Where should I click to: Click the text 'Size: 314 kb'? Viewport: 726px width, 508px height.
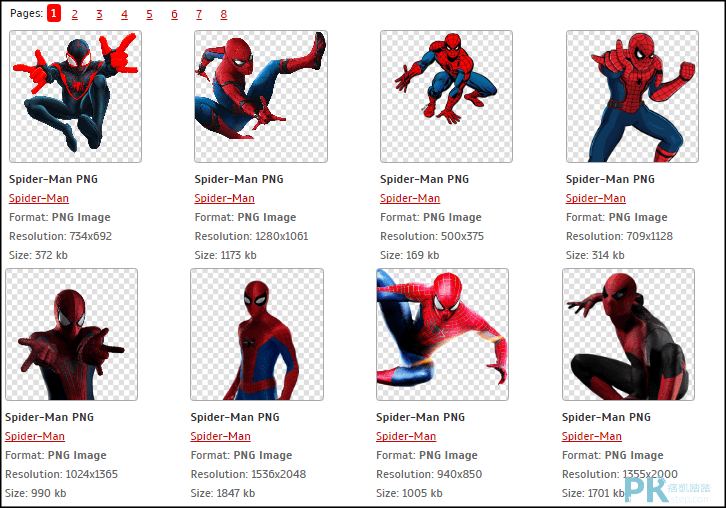tap(595, 255)
